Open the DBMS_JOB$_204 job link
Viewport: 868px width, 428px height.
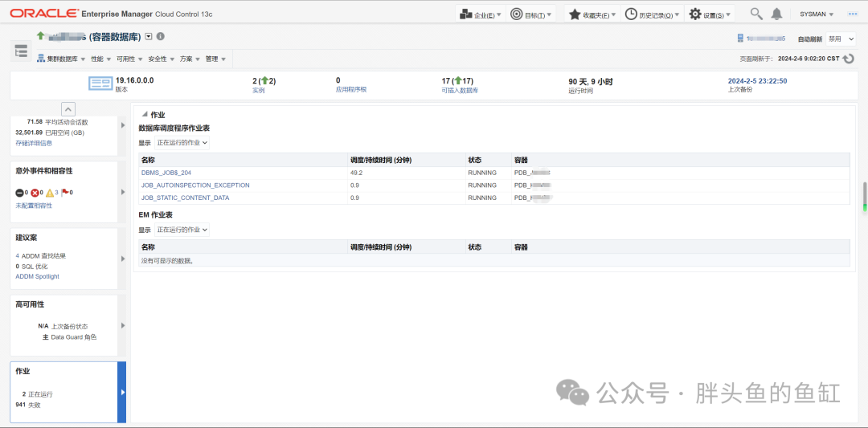click(166, 173)
